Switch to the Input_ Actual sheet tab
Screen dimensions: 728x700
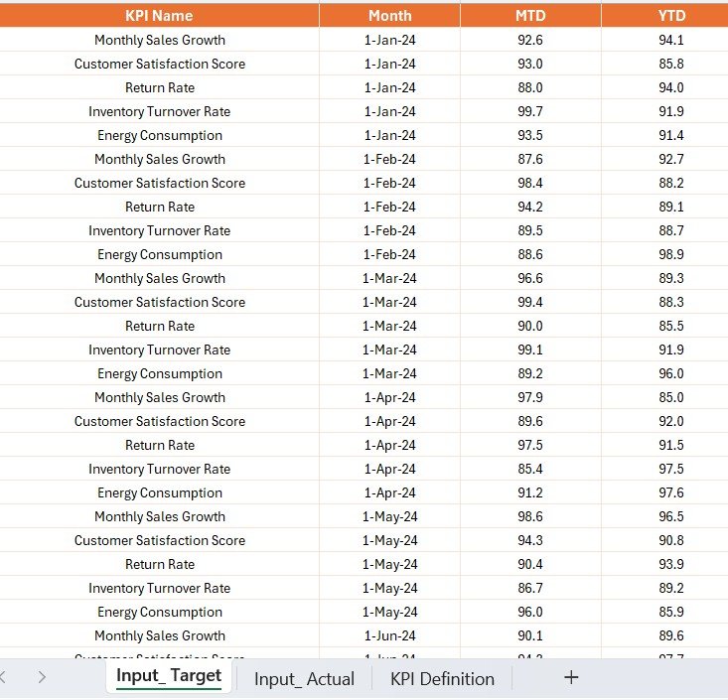coord(304,679)
